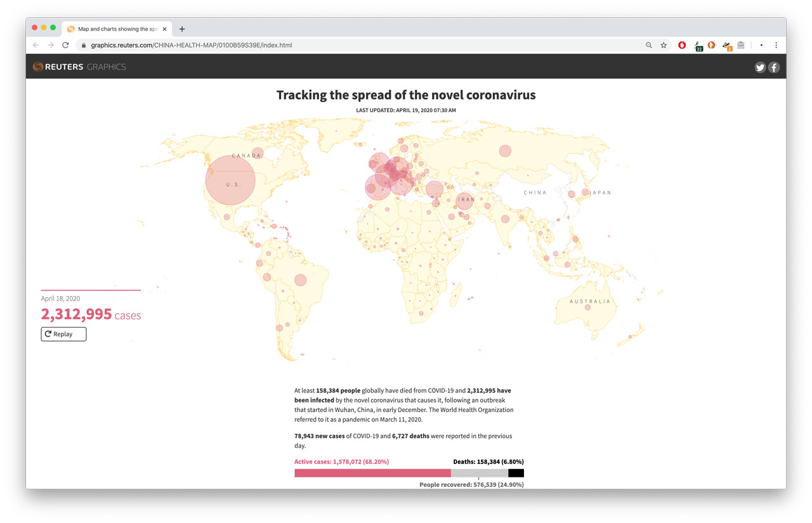Click the Reuters Graphics logo
The width and height of the screenshot is (812, 523).
(79, 67)
